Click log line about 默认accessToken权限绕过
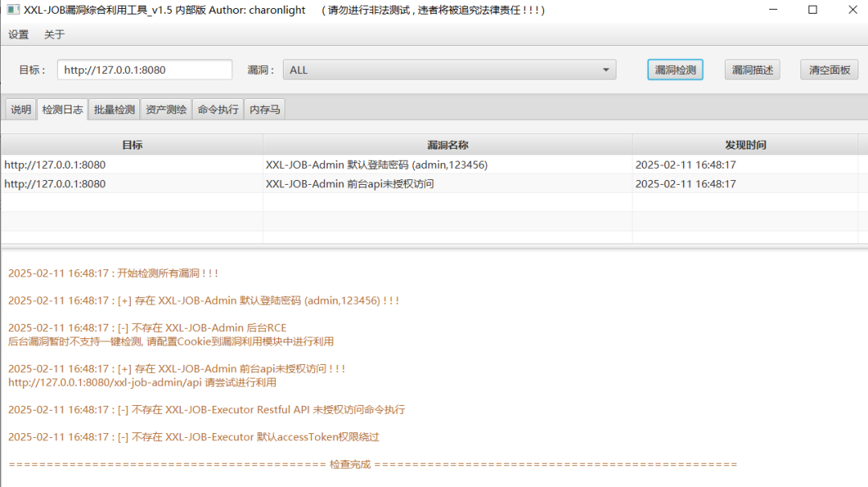This screenshot has height=487, width=868. pyautogui.click(x=194, y=436)
